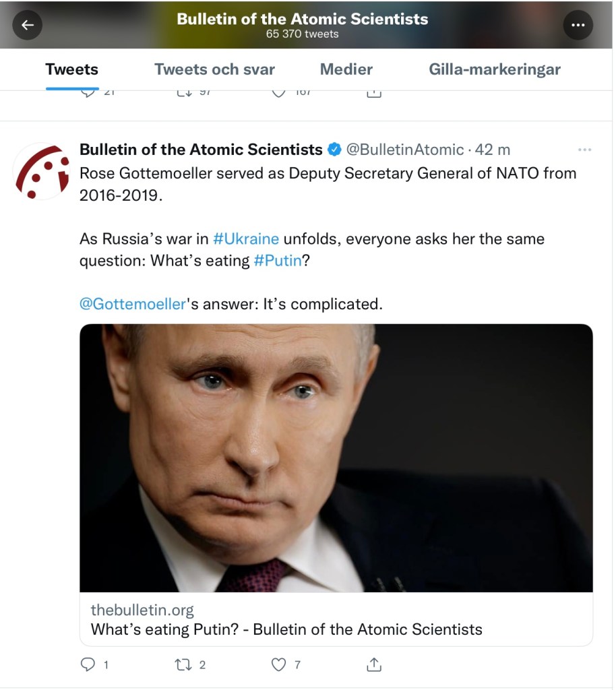Follow the #Ukraine hashtag link
The height and width of the screenshot is (690, 616).
pyautogui.click(x=245, y=239)
